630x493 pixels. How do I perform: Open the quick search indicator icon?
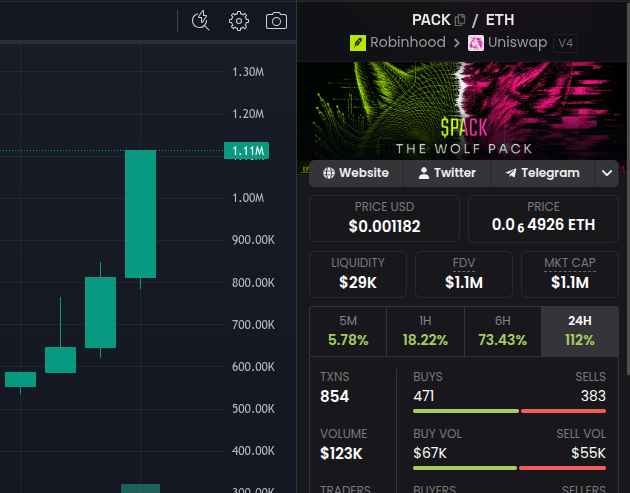tap(200, 21)
